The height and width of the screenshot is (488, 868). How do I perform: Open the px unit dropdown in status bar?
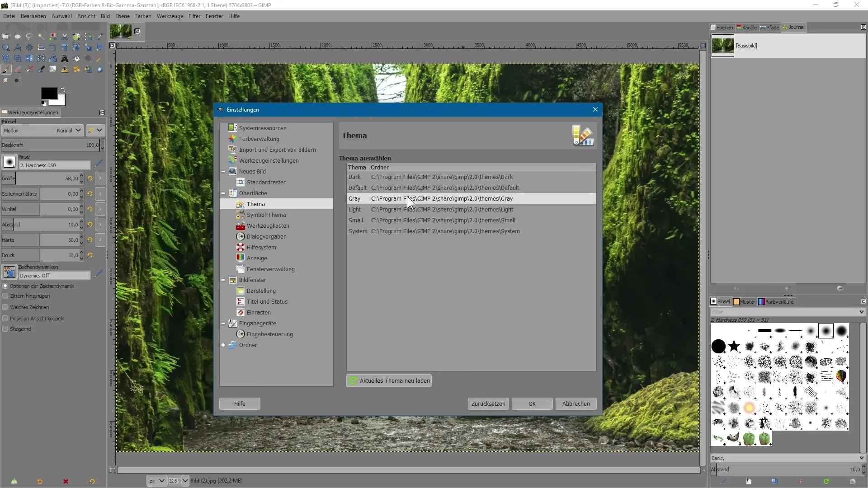157,481
